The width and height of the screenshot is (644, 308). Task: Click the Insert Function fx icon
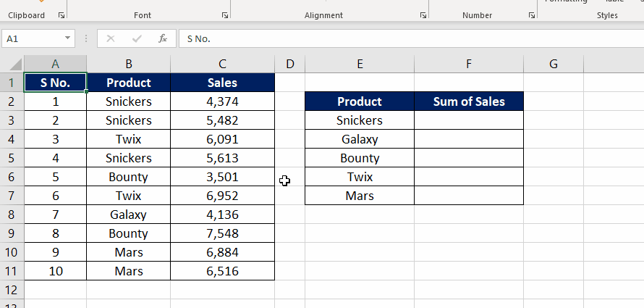tap(163, 38)
